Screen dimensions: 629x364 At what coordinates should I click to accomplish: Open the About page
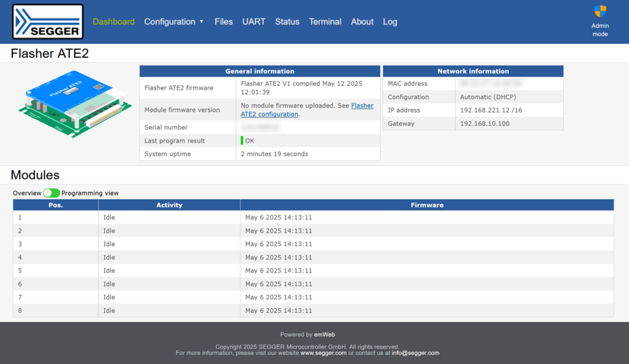click(x=362, y=22)
